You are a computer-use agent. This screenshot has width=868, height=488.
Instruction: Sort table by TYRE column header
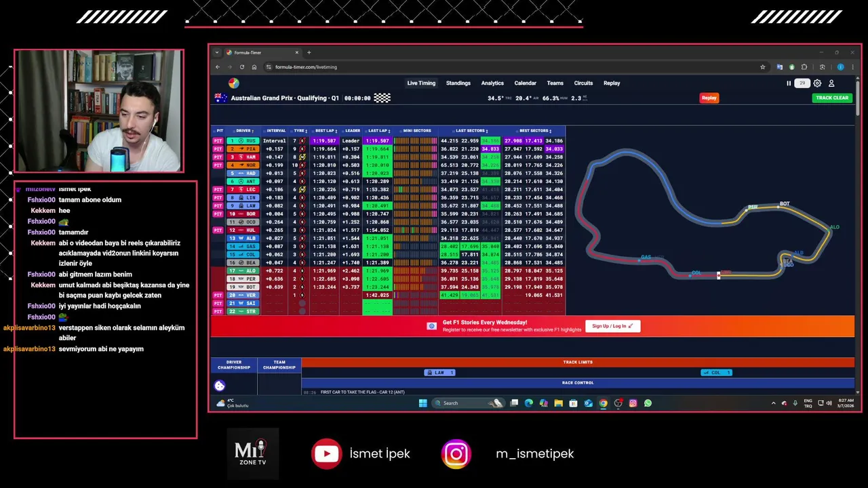(x=300, y=131)
